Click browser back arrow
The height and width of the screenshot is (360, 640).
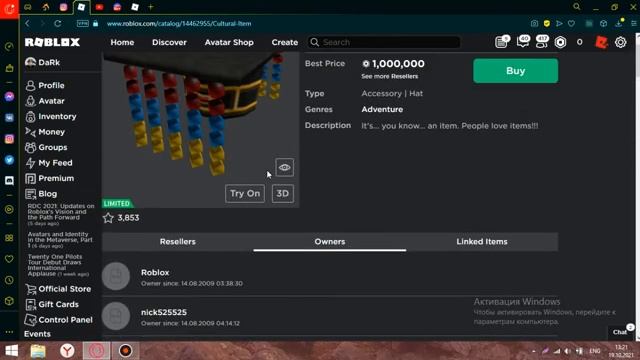[x=27, y=23]
